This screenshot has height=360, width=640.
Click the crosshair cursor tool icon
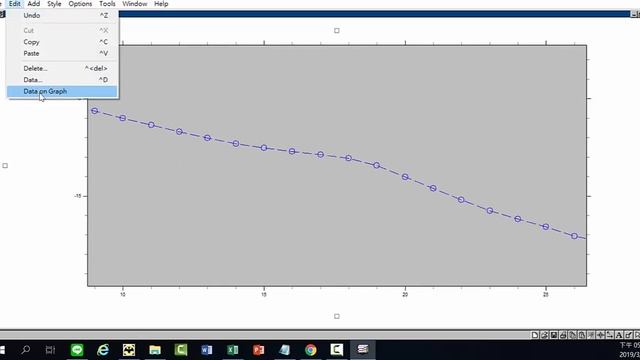tap(600, 335)
